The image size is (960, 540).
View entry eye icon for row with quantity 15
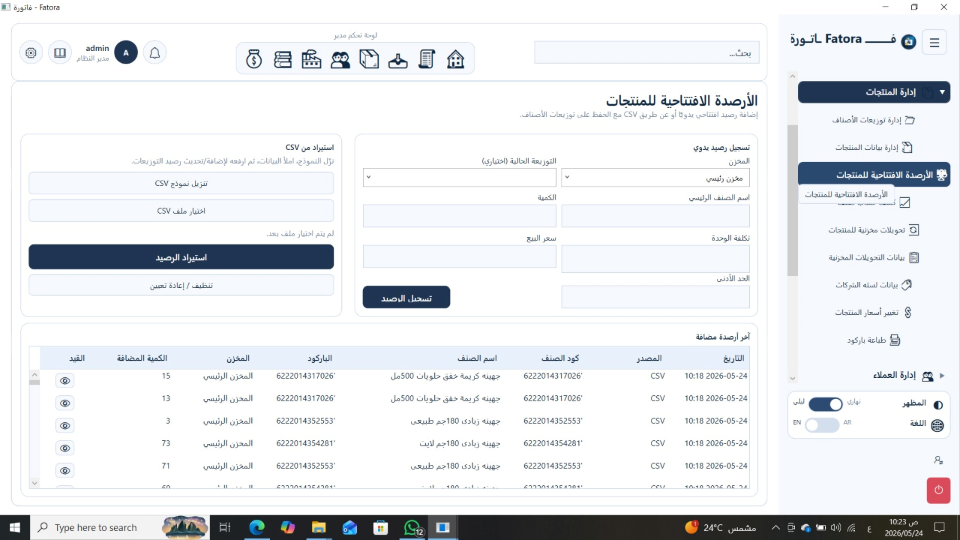click(x=64, y=381)
